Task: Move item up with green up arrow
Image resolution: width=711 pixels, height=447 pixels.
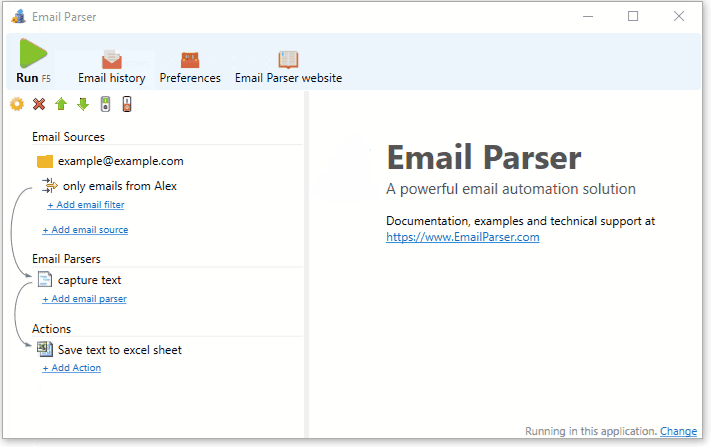Action: tap(61, 104)
